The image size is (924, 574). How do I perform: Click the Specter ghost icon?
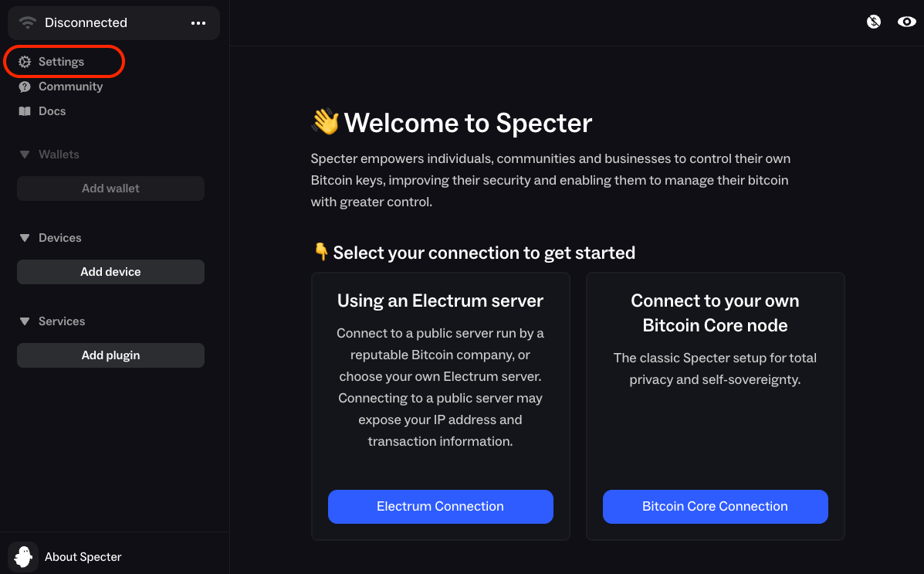pos(22,556)
